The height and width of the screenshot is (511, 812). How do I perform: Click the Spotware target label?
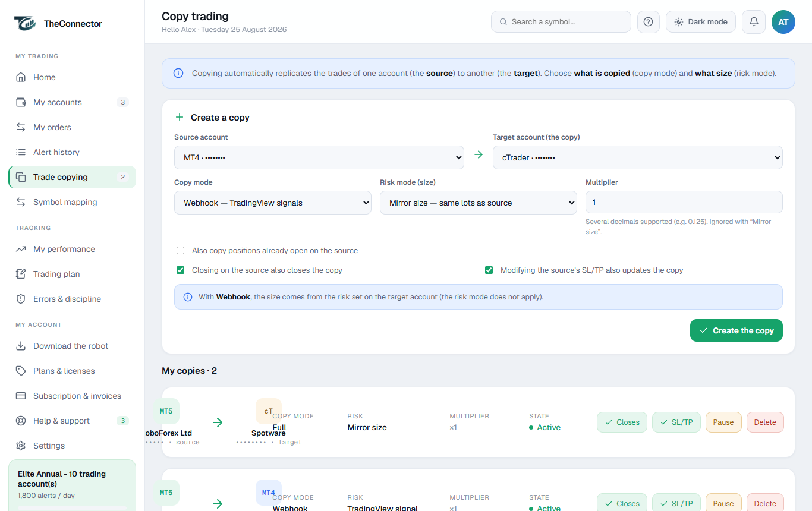point(269,433)
